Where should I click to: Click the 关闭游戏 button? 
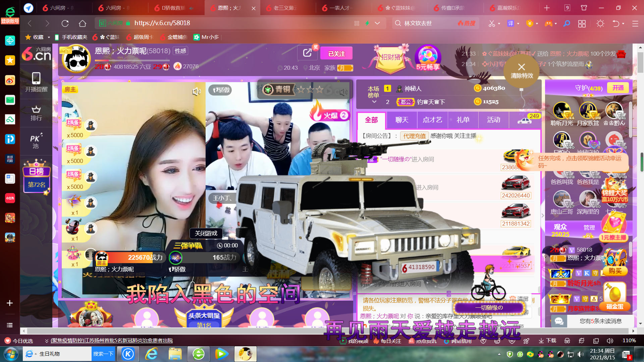coord(206,233)
